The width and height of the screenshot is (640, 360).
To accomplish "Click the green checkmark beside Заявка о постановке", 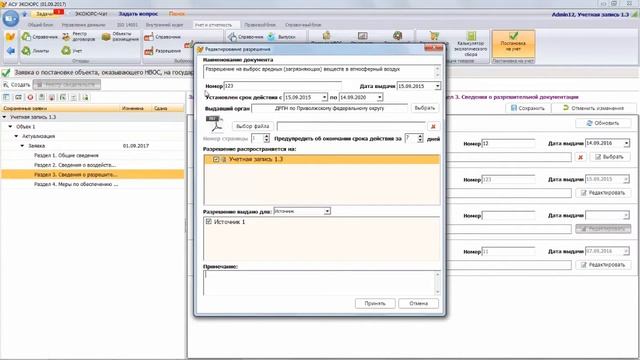I will [6, 73].
